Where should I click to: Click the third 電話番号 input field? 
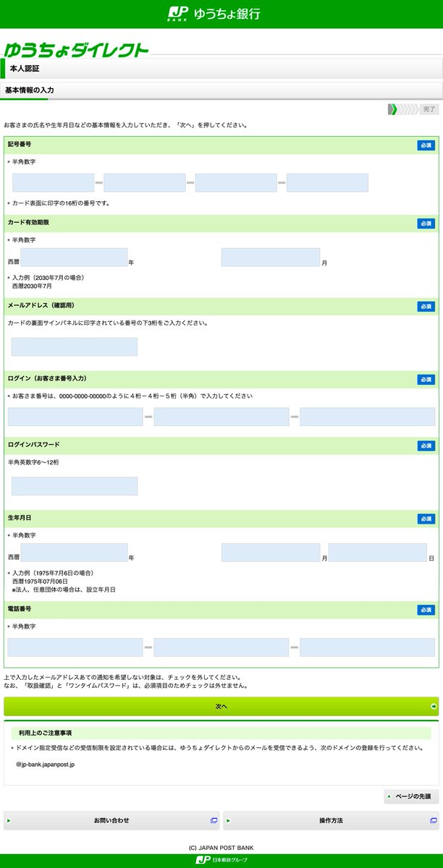click(x=368, y=647)
